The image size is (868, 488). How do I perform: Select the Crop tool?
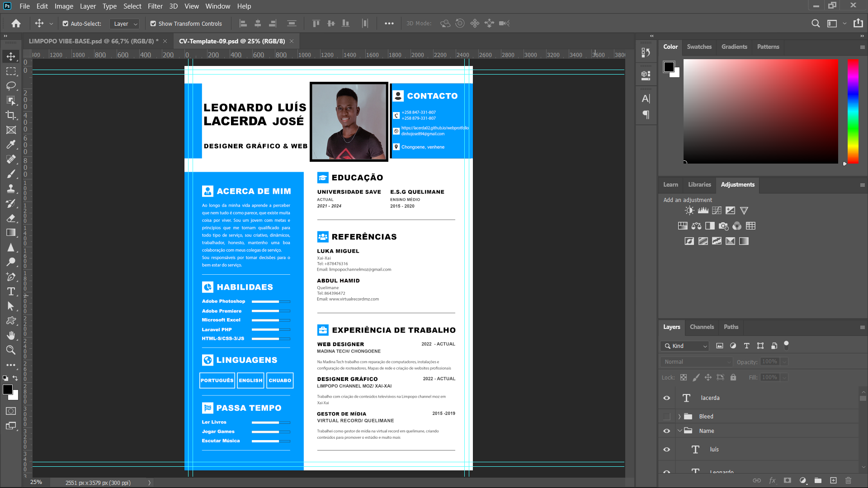(11, 115)
